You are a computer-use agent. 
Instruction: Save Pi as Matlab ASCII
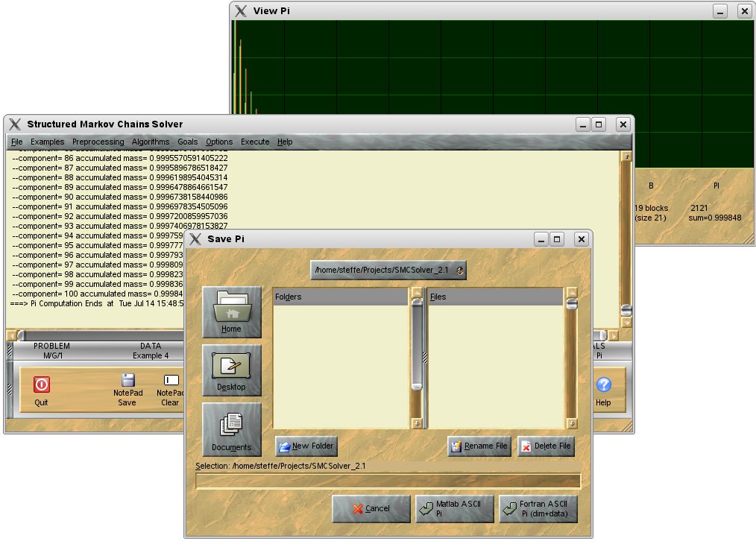pyautogui.click(x=454, y=508)
